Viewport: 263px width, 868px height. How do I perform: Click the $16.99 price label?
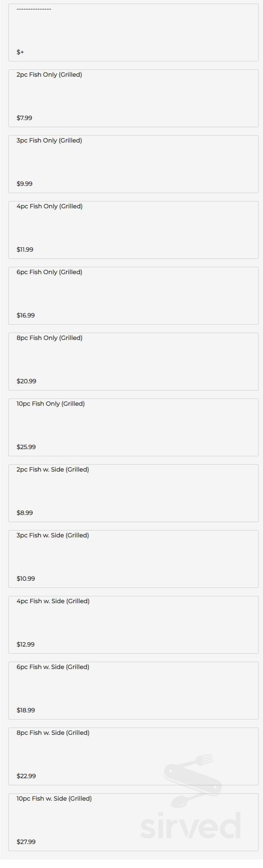click(26, 315)
